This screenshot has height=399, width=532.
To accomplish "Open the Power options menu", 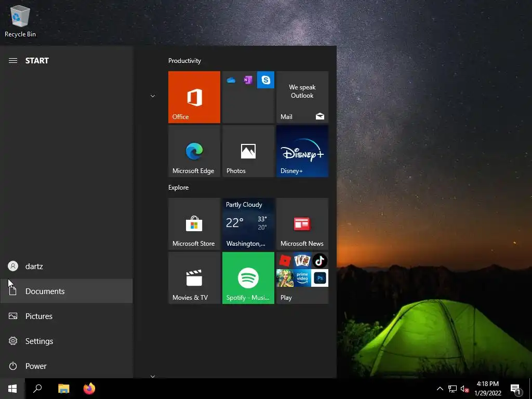I will pos(66,366).
